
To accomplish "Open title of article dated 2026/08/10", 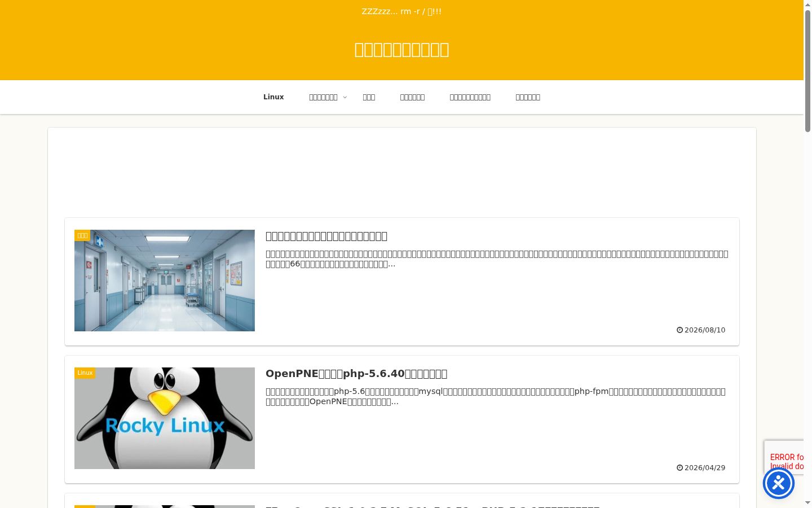I will pos(326,236).
